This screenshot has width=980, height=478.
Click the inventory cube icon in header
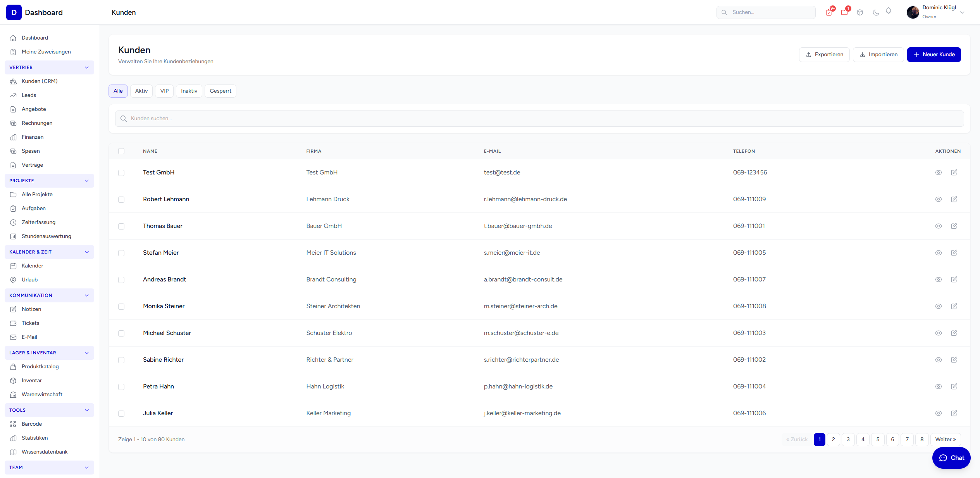(860, 12)
